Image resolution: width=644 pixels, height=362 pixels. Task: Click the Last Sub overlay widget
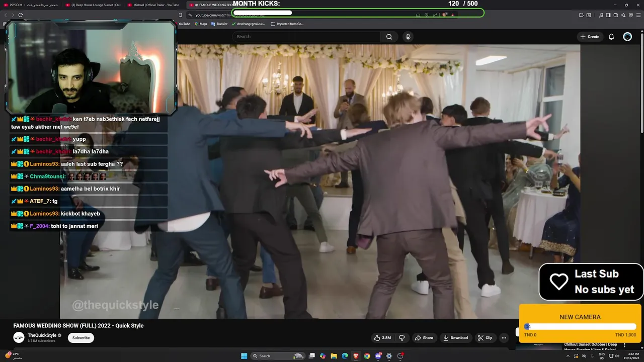click(x=591, y=282)
